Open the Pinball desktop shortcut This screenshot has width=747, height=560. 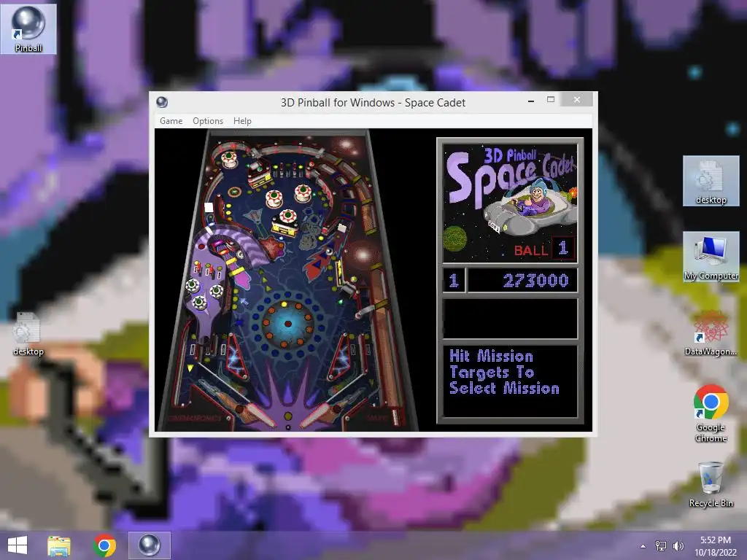point(28,28)
